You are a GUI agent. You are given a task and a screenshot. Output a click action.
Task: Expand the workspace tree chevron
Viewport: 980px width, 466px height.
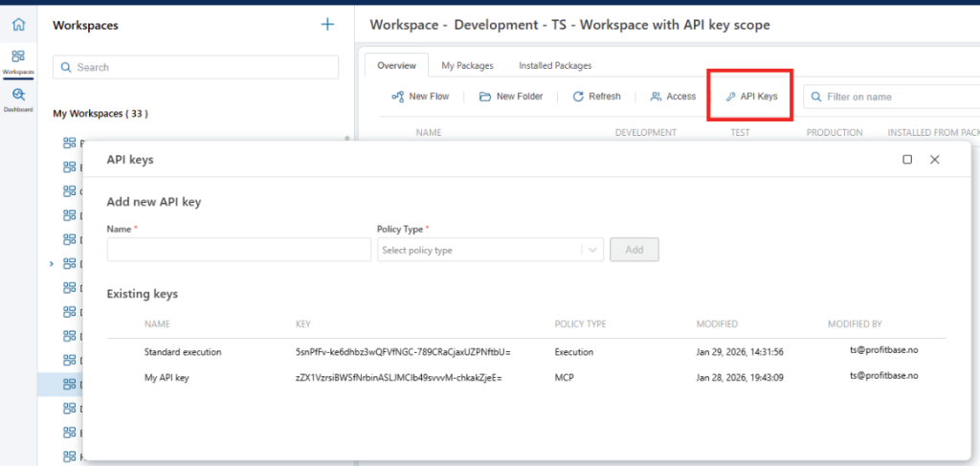pyautogui.click(x=51, y=263)
